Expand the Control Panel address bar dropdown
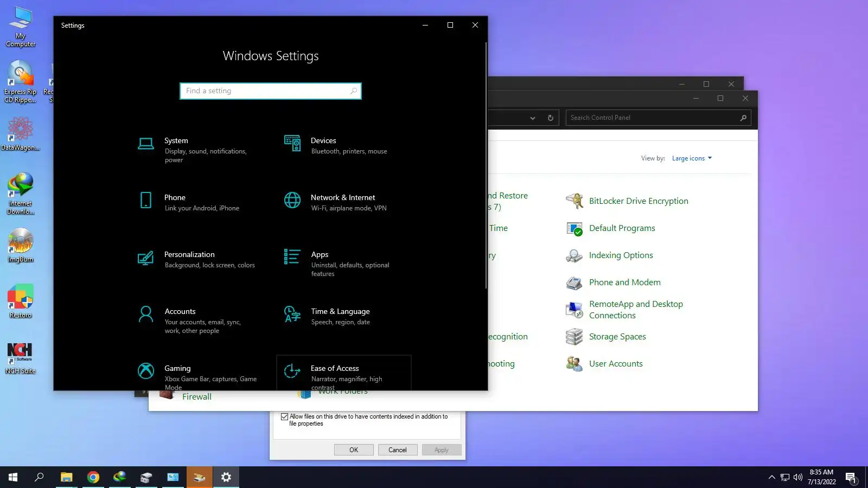The width and height of the screenshot is (868, 488). 533,118
